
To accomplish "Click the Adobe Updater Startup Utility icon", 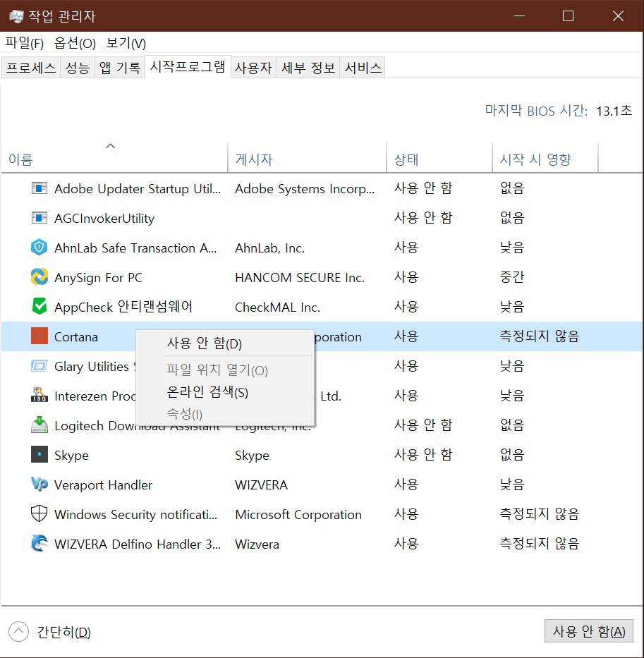I will click(39, 188).
